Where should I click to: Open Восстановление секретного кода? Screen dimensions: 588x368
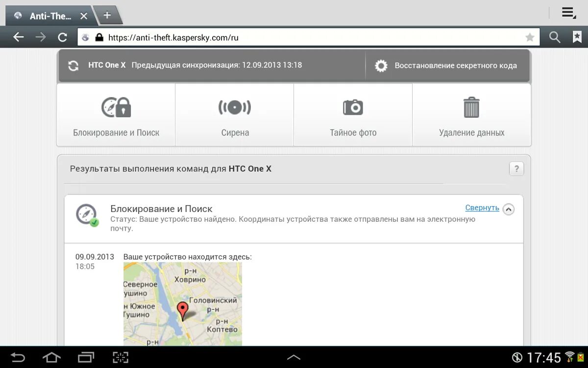tap(456, 66)
